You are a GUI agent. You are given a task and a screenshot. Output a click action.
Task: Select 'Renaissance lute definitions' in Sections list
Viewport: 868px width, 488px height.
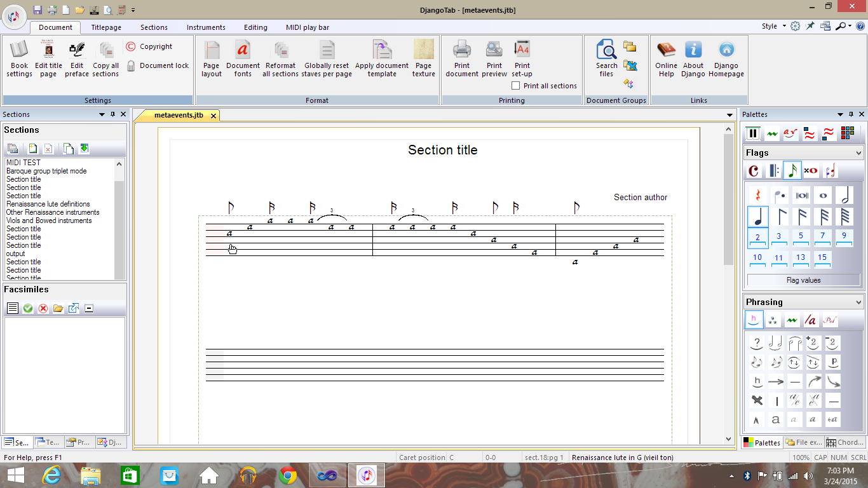coord(48,204)
